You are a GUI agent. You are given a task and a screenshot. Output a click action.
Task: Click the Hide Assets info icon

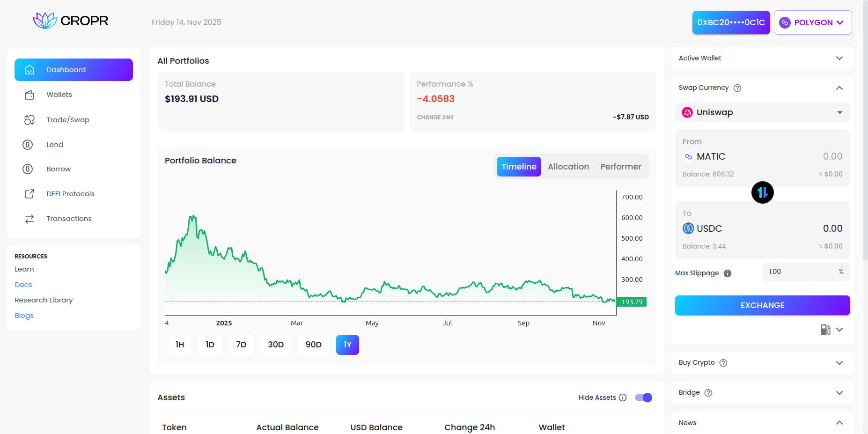(623, 397)
